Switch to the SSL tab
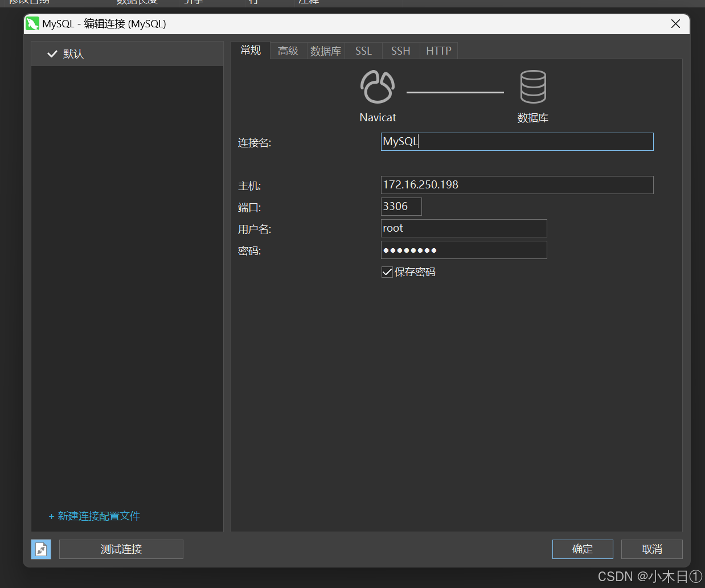 pos(363,51)
